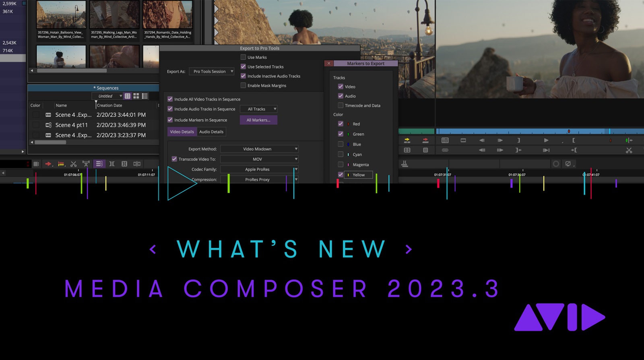Click the Go to Out bracket icon
This screenshot has width=644, height=360.
(518, 150)
